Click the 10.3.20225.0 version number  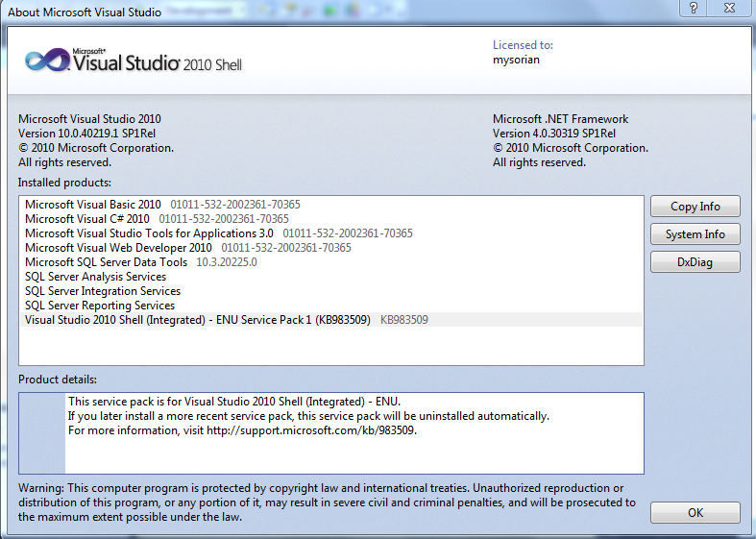tap(227, 262)
